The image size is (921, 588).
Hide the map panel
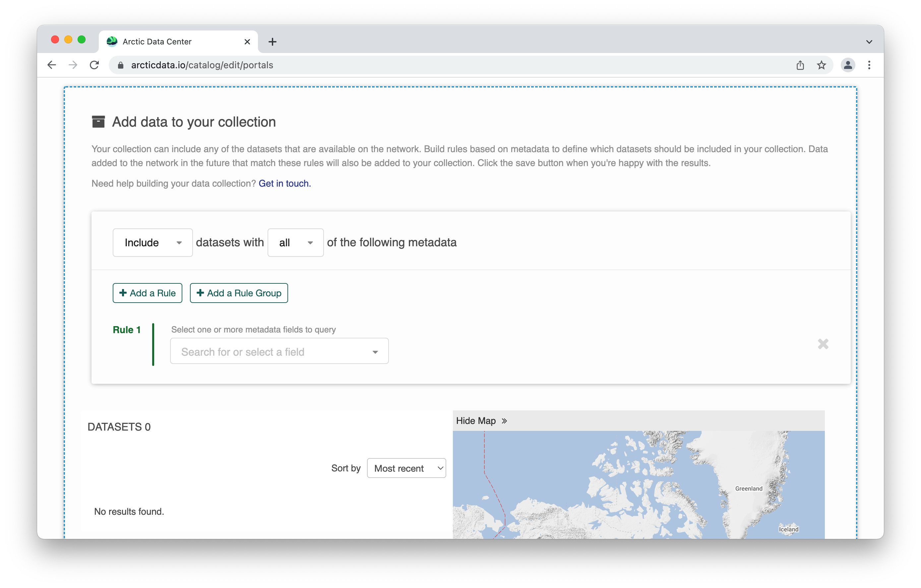(481, 421)
